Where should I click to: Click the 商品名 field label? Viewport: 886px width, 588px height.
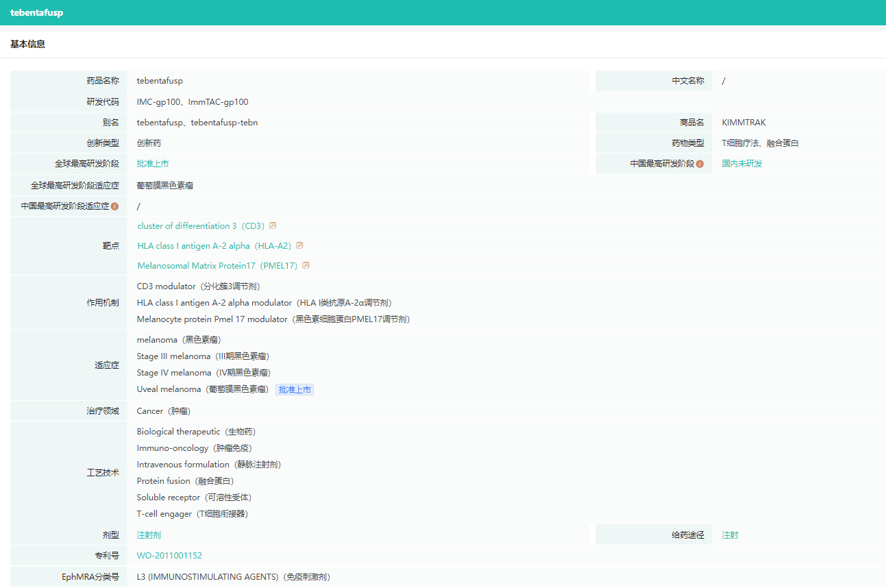pos(692,123)
